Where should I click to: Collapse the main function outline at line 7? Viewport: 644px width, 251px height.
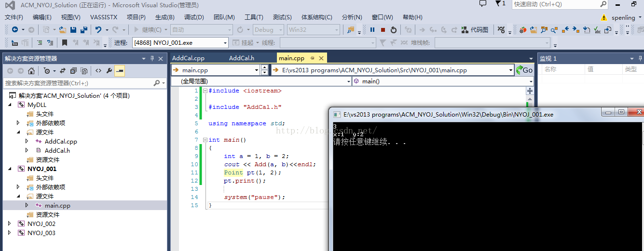point(205,140)
